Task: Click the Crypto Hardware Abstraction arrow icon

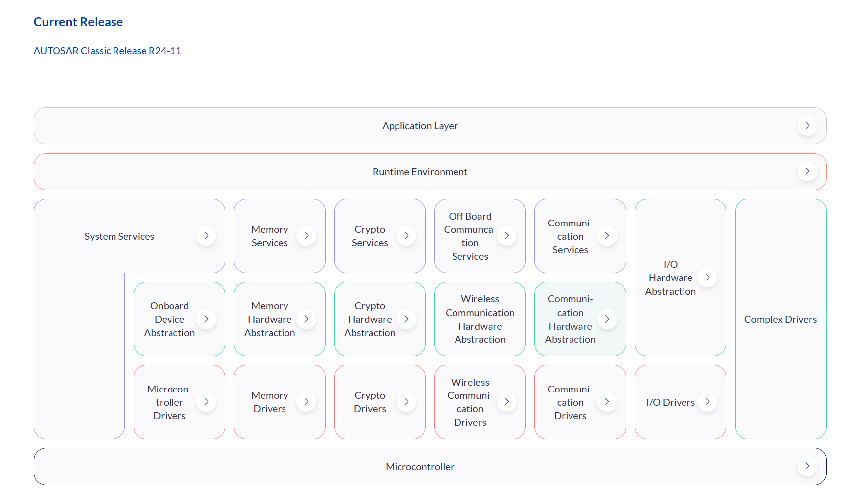Action: tap(406, 319)
